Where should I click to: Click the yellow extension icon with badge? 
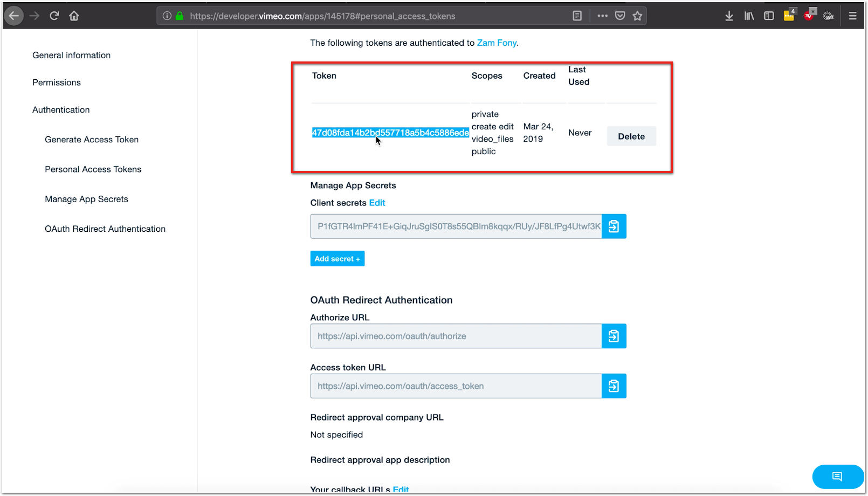(789, 15)
